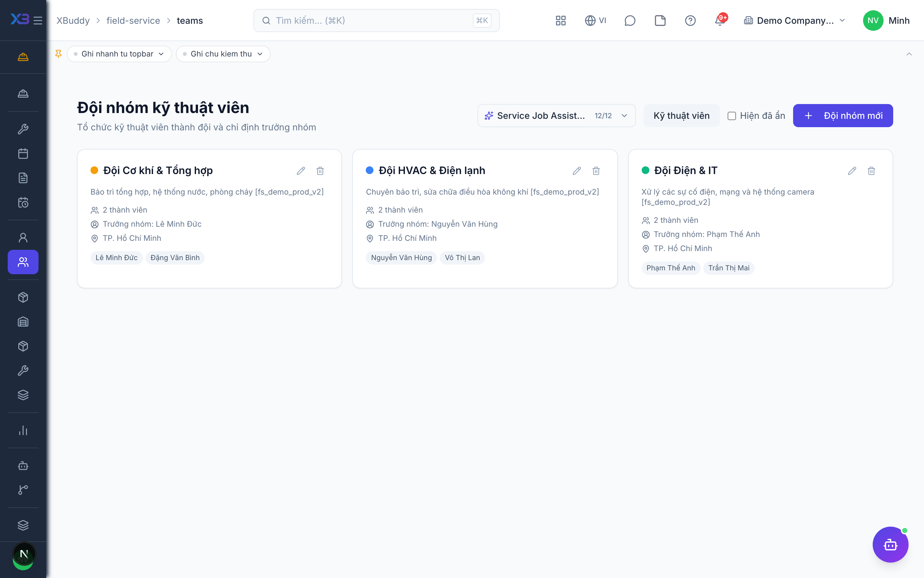Open the Minh user profile menu
The image size is (924, 578).
pos(886,20)
